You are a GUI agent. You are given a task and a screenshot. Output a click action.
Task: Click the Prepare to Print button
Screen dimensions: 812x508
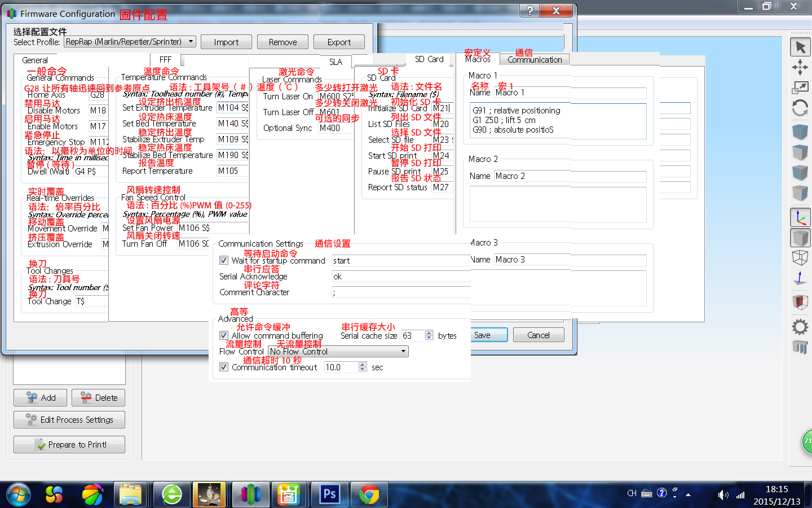69,444
